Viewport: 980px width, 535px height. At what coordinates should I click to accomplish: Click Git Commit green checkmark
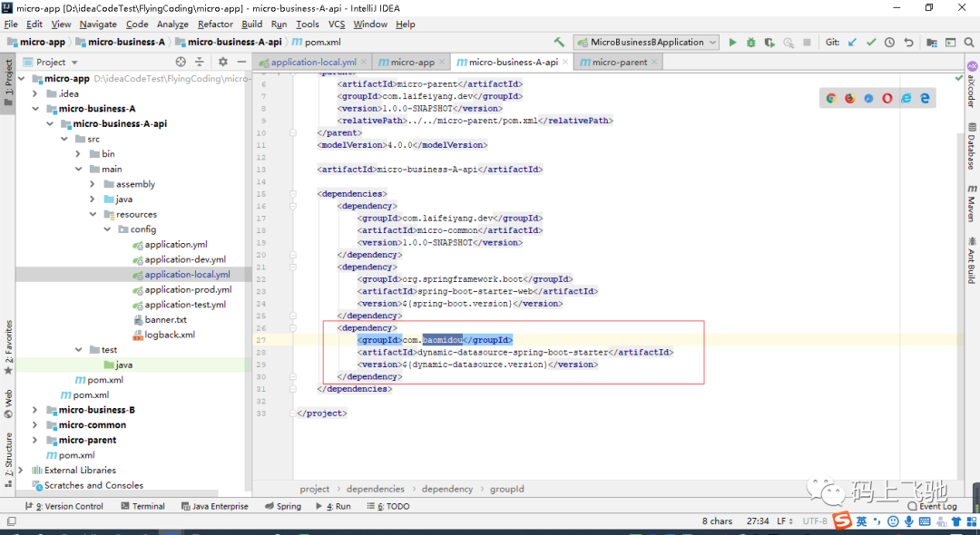pos(871,43)
